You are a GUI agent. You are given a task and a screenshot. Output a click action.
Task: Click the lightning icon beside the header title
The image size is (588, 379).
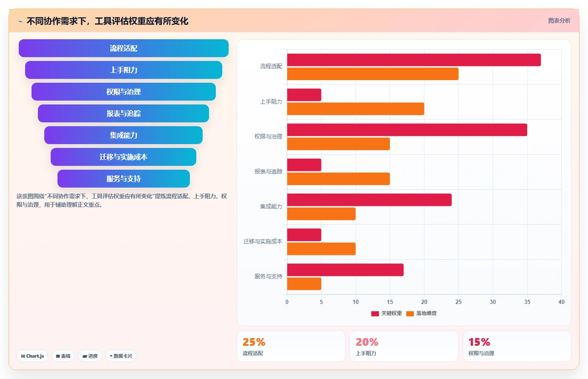[x=20, y=21]
